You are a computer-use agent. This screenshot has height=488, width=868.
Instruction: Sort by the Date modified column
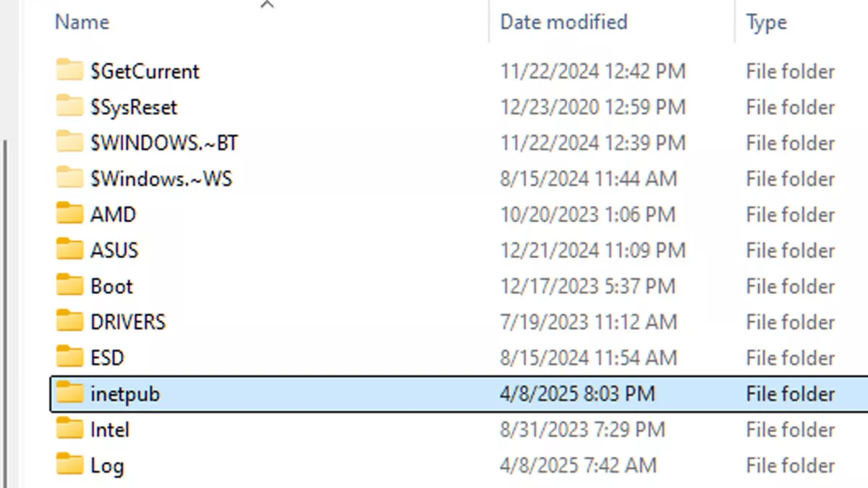[x=563, y=22]
